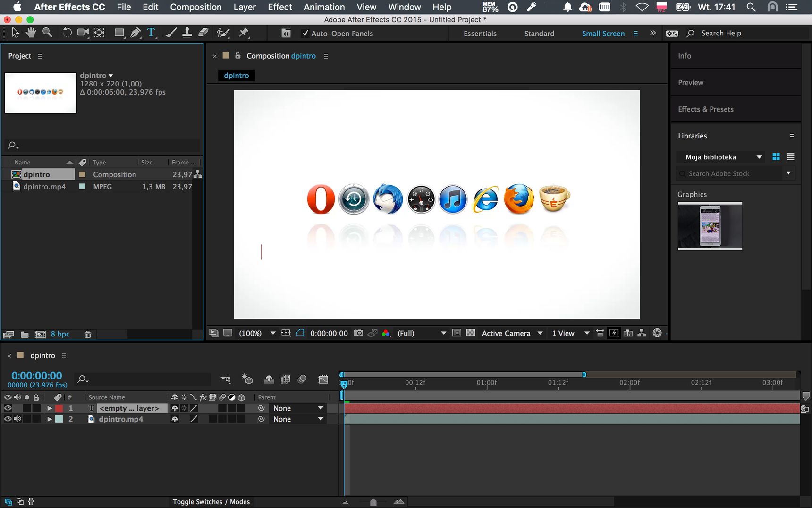Open the resolution (Full) dropdown
The width and height of the screenshot is (812, 508).
pos(421,333)
